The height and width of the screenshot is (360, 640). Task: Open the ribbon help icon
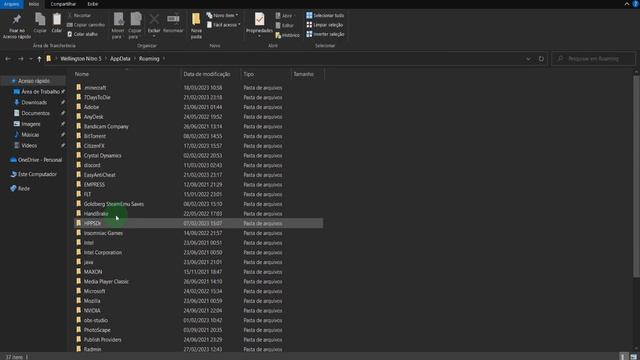pyautogui.click(x=636, y=4)
